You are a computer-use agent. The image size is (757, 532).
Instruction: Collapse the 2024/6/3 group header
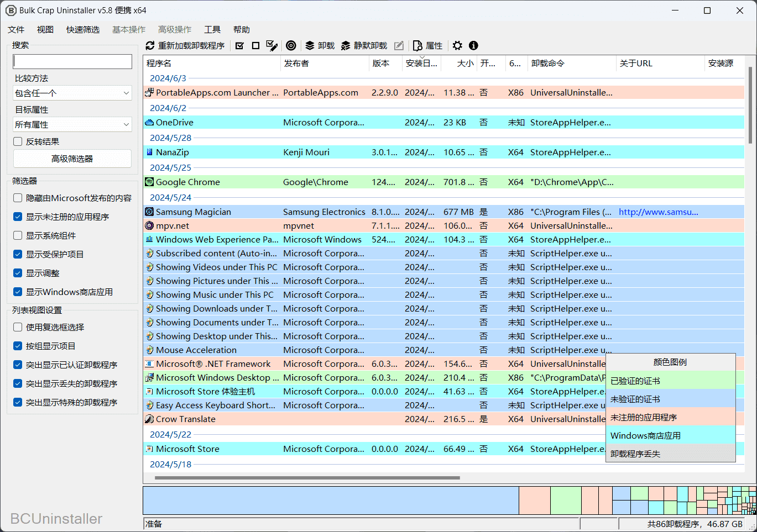[x=168, y=78]
